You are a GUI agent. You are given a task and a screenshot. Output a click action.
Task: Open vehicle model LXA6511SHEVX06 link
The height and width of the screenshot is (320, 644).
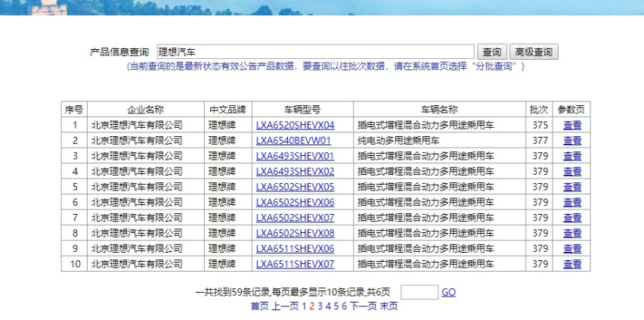tap(295, 249)
